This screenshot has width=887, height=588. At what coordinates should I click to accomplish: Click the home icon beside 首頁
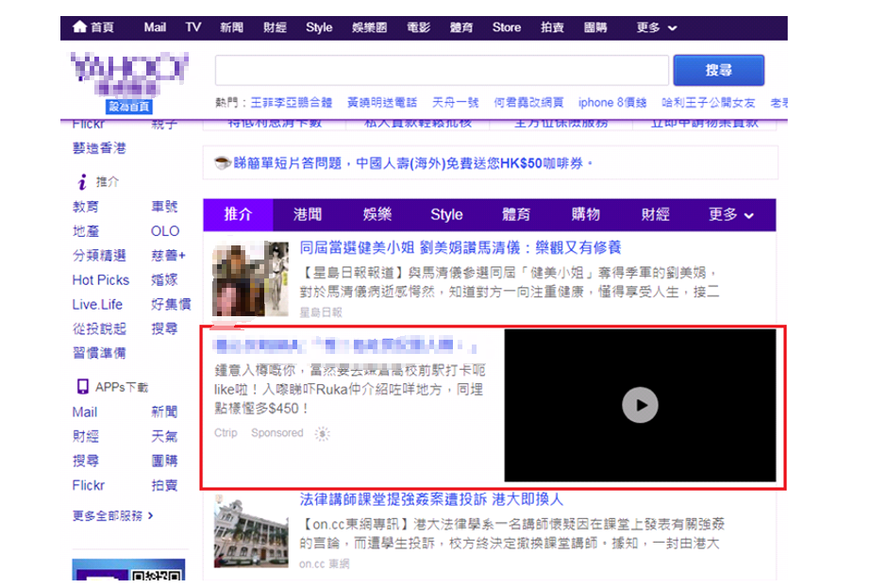79,27
